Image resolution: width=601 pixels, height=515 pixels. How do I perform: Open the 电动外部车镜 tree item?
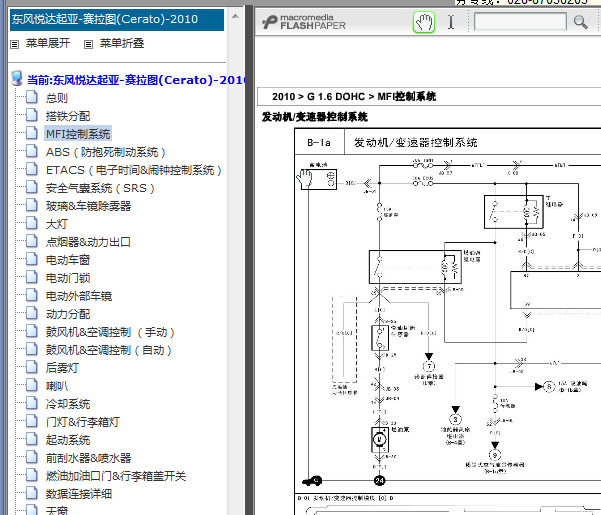[x=79, y=296]
